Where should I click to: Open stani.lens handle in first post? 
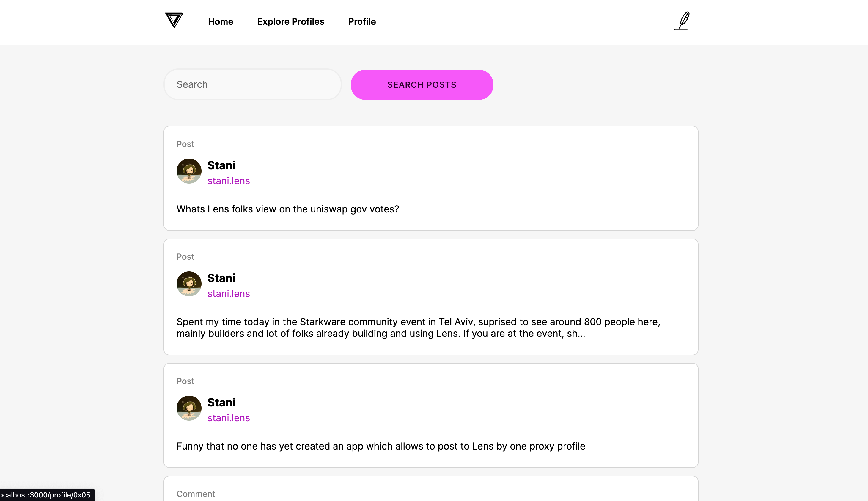(229, 181)
